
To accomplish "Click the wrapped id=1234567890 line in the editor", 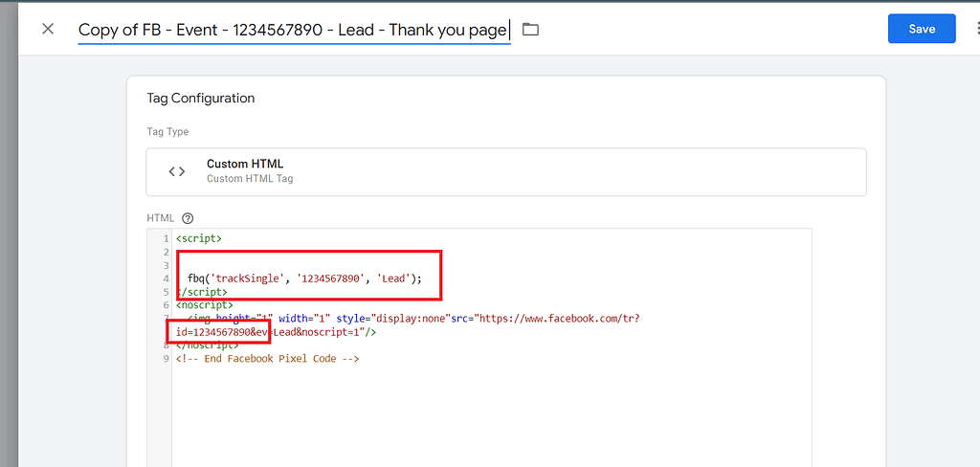I will [x=276, y=332].
